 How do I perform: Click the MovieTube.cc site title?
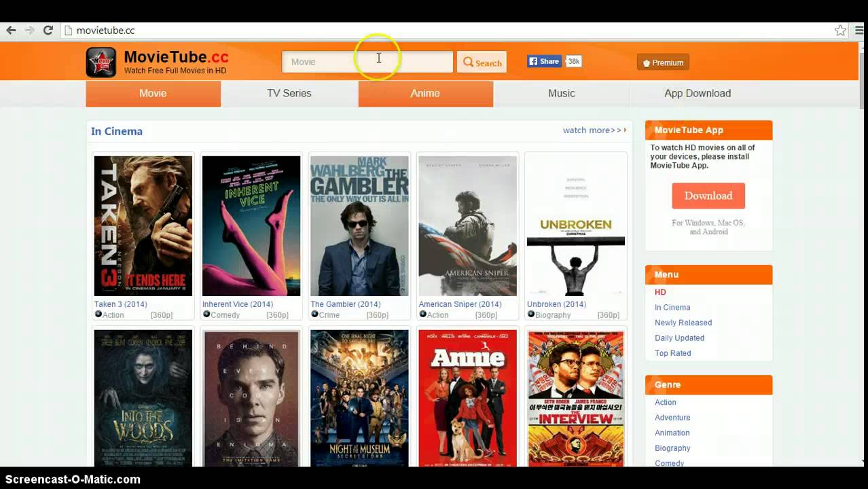click(x=176, y=57)
